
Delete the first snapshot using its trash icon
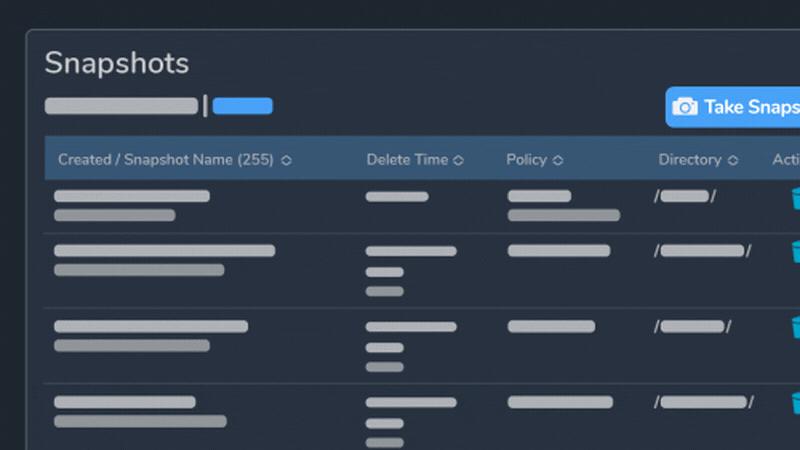click(x=795, y=197)
